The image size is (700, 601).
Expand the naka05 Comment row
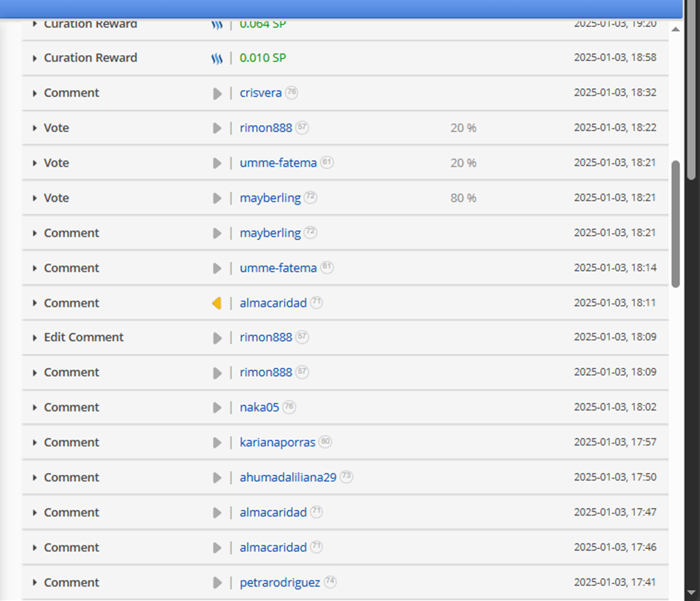[x=34, y=407]
